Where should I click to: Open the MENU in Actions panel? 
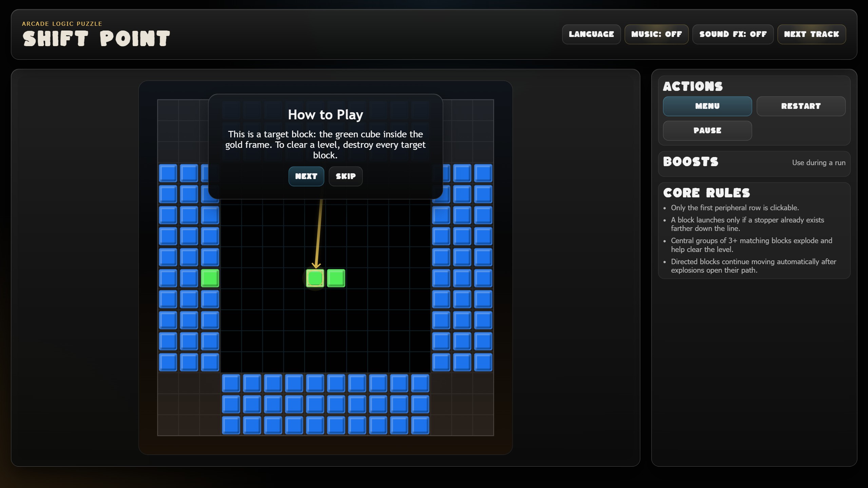coord(707,106)
